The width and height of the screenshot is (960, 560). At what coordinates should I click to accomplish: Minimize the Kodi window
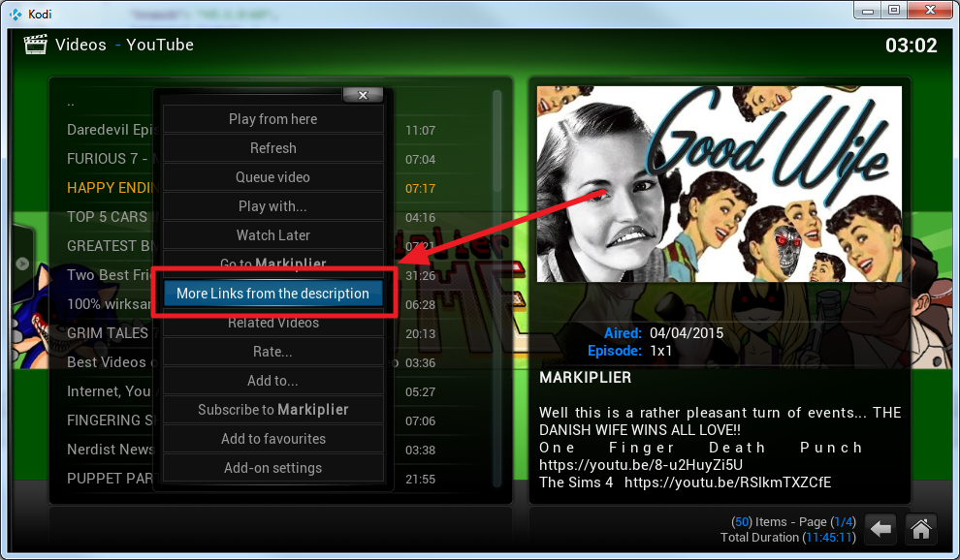[868, 11]
